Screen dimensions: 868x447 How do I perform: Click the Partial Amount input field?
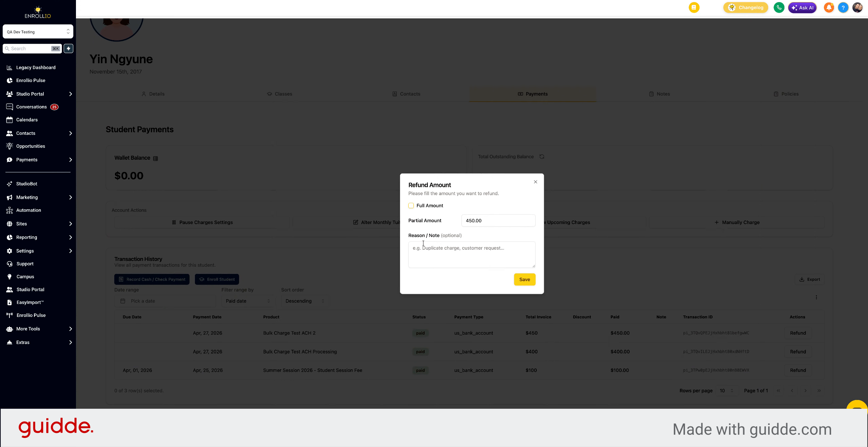pyautogui.click(x=498, y=220)
